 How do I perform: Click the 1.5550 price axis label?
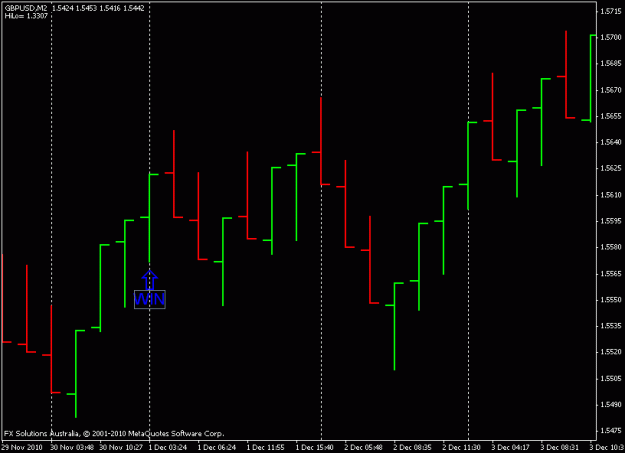point(611,299)
